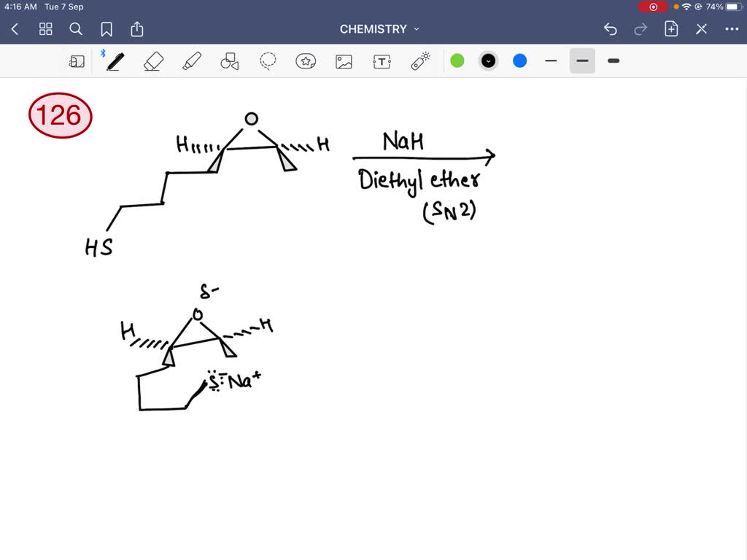
Task: Undo the last stroke
Action: coord(611,29)
